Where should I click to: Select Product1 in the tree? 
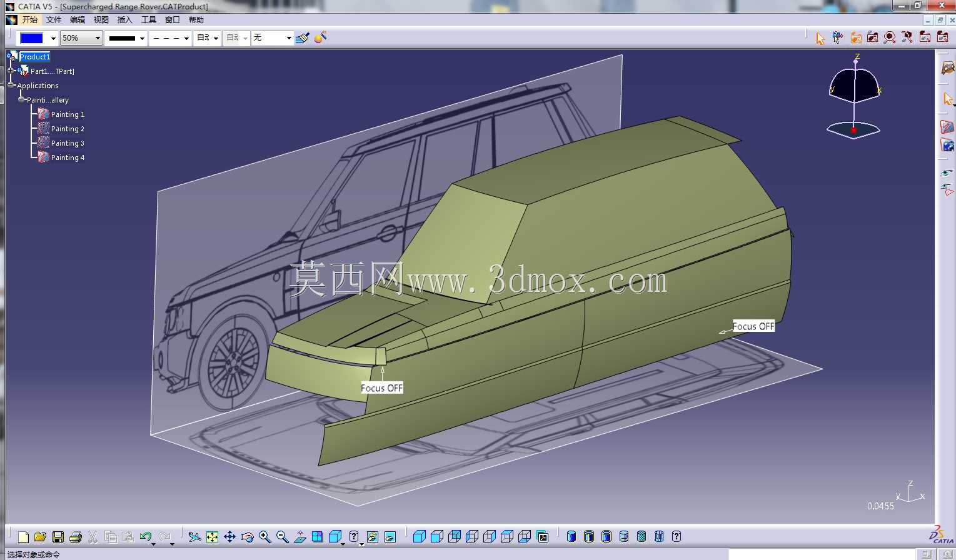tap(34, 57)
